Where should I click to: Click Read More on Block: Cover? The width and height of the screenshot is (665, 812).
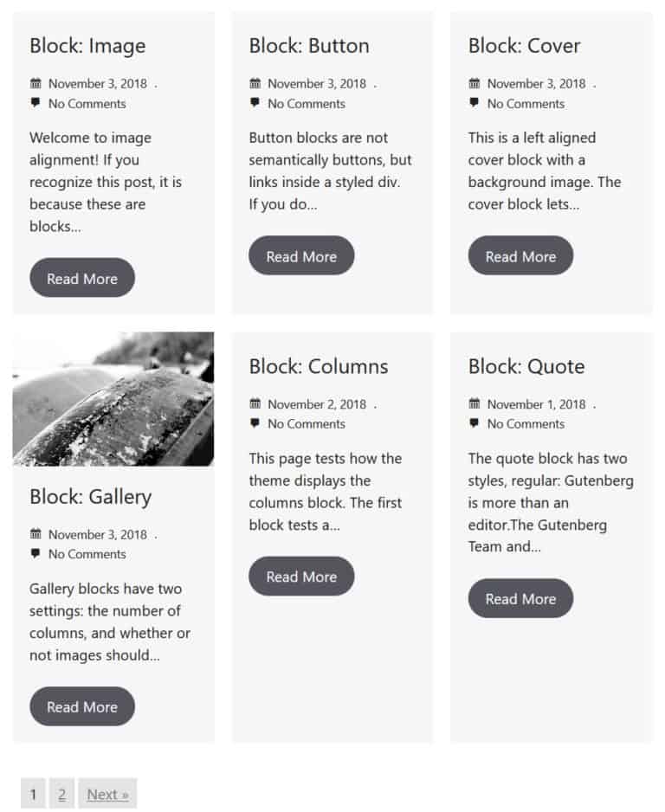(x=520, y=255)
